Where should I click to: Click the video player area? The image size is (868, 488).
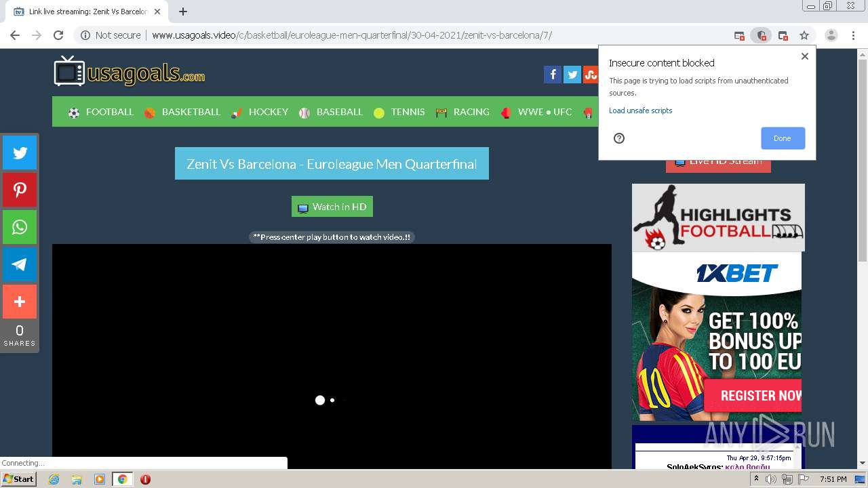(x=332, y=357)
